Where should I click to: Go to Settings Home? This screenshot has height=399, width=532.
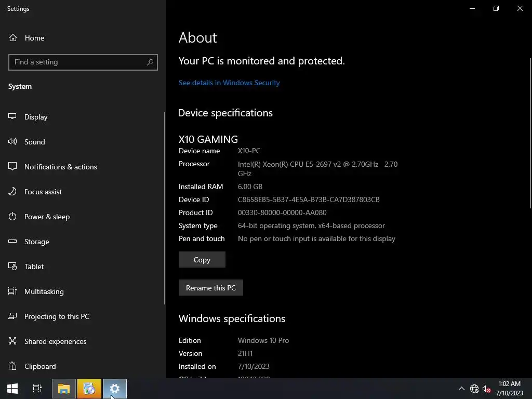pos(26,38)
